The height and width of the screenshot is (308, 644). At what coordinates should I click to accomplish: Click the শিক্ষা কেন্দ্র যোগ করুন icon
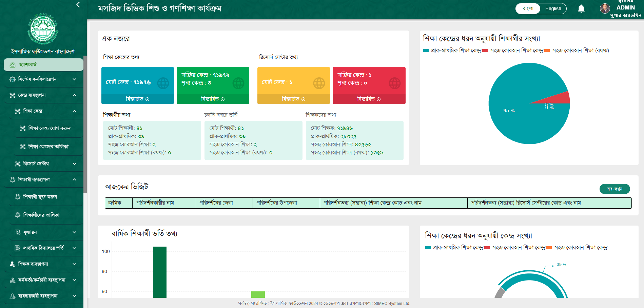[x=23, y=128]
